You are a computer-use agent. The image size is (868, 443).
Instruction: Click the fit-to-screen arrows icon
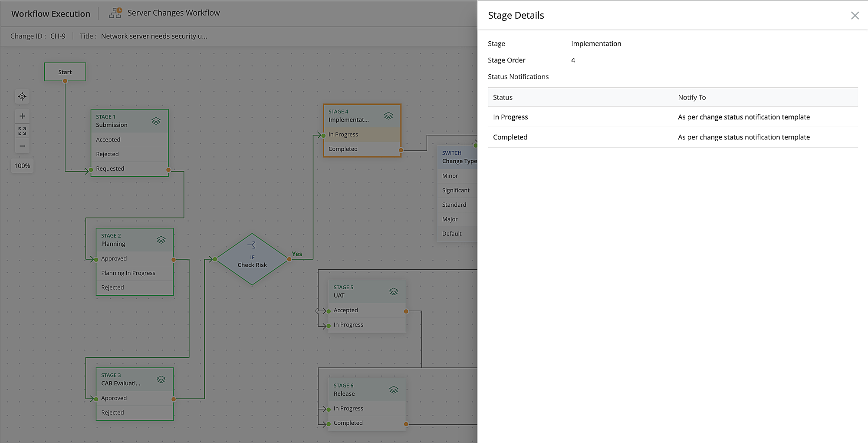(x=22, y=131)
